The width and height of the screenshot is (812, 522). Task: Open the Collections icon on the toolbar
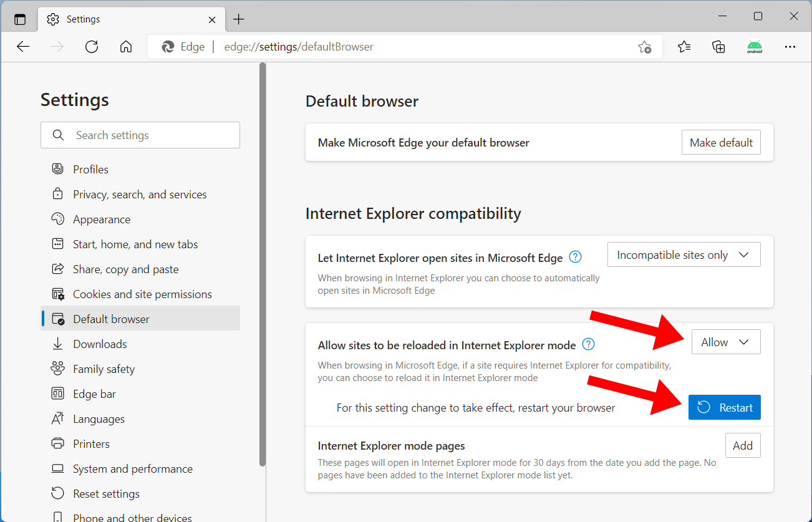[x=718, y=46]
